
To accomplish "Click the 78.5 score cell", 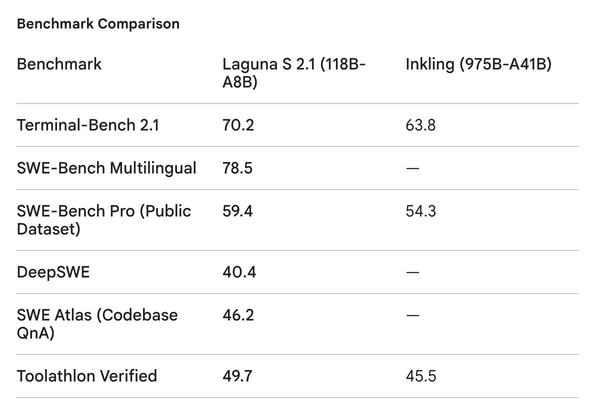I will click(237, 168).
